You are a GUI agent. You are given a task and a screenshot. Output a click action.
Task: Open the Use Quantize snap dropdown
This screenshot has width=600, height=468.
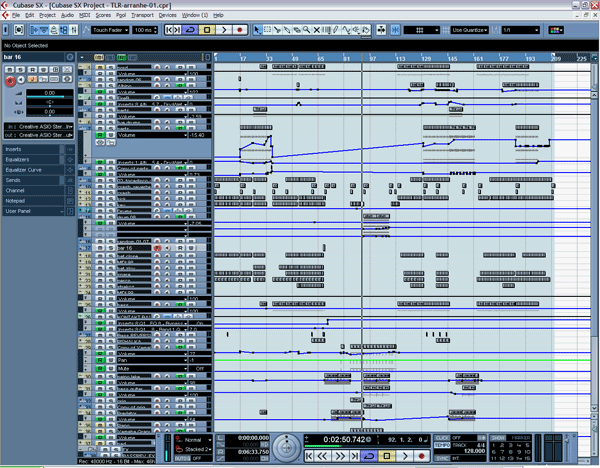coord(470,30)
